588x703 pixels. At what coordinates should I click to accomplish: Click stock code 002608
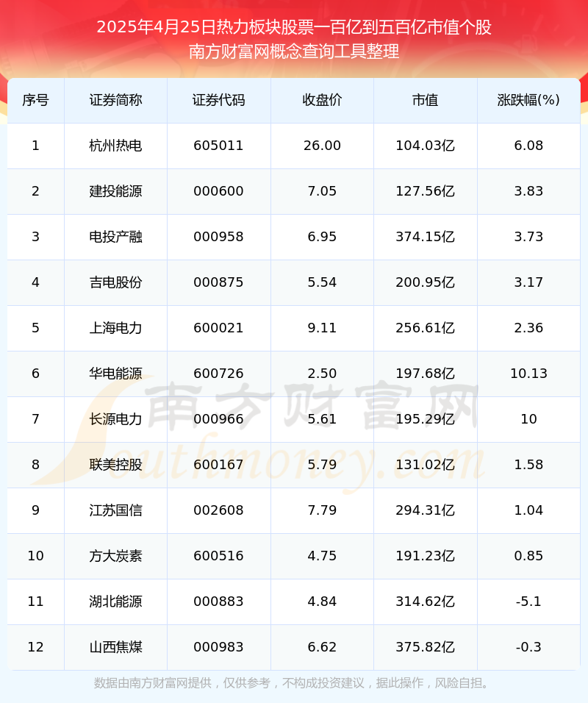219,510
